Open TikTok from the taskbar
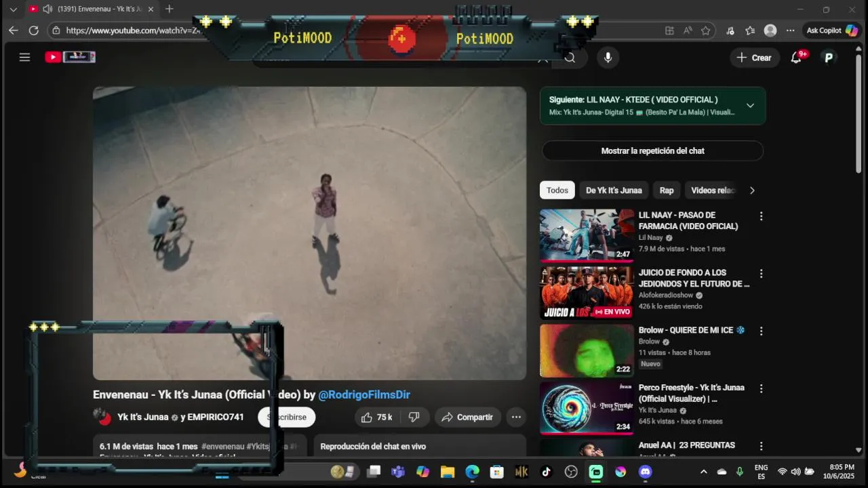 [546, 472]
